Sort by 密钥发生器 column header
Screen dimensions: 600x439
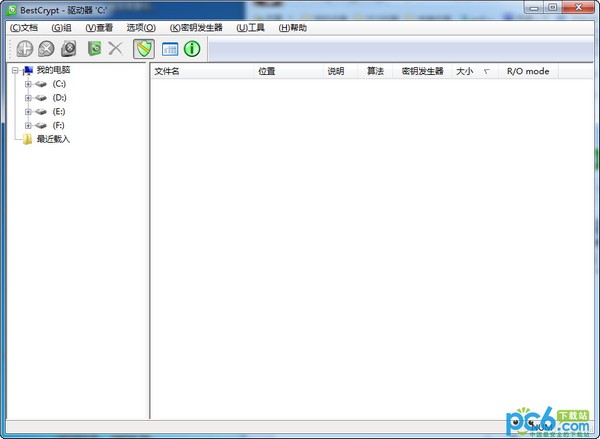(422, 71)
